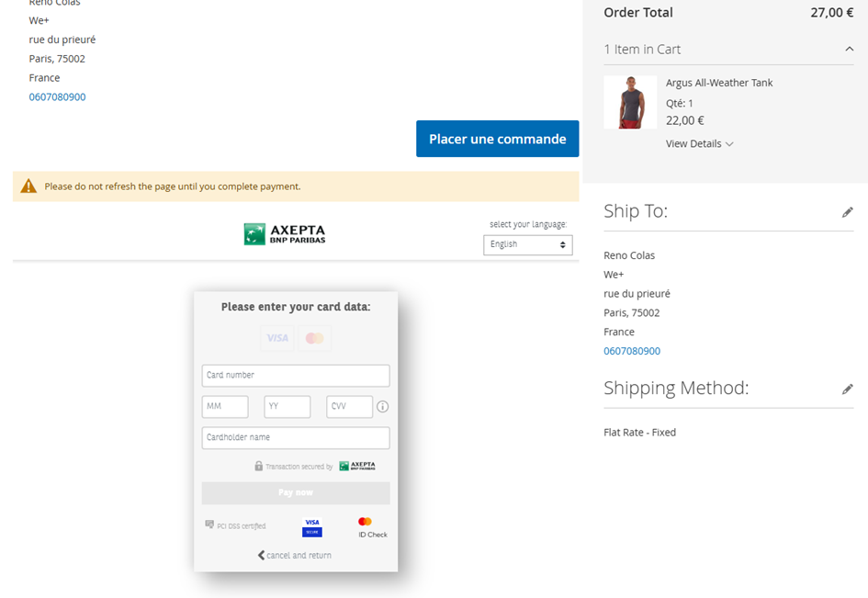Click the Cardholder name field
The height and width of the screenshot is (598, 868).
(x=296, y=438)
